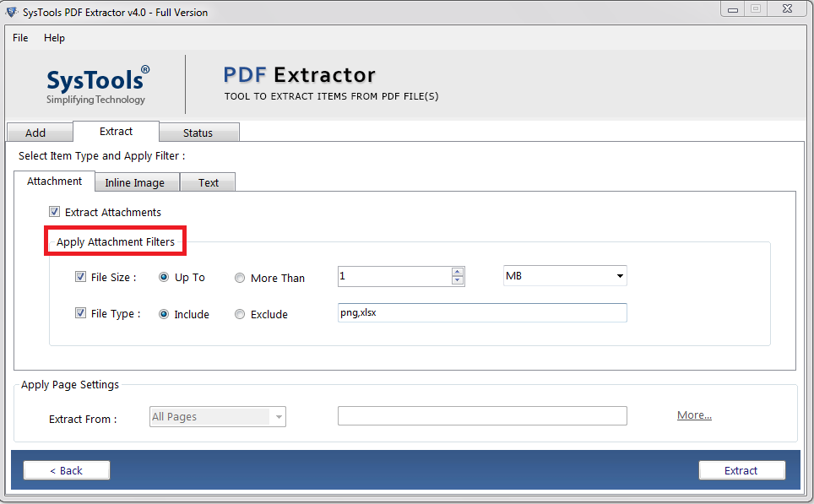The width and height of the screenshot is (814, 504).
Task: Open the Inline Image tab
Action: point(137,182)
